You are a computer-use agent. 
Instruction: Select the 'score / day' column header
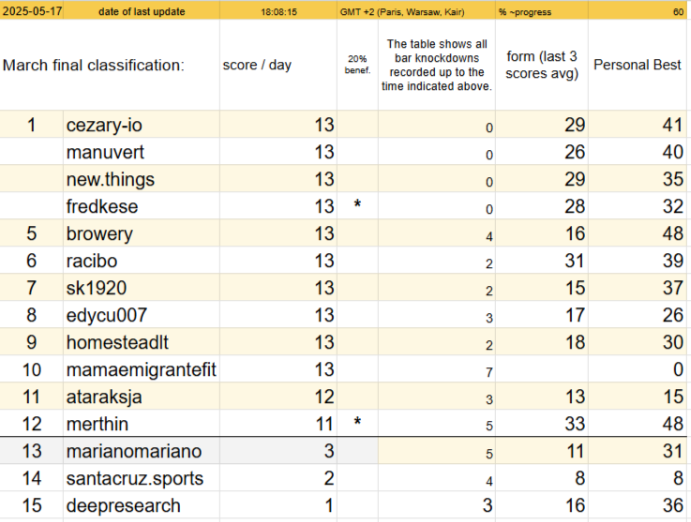pos(278,65)
